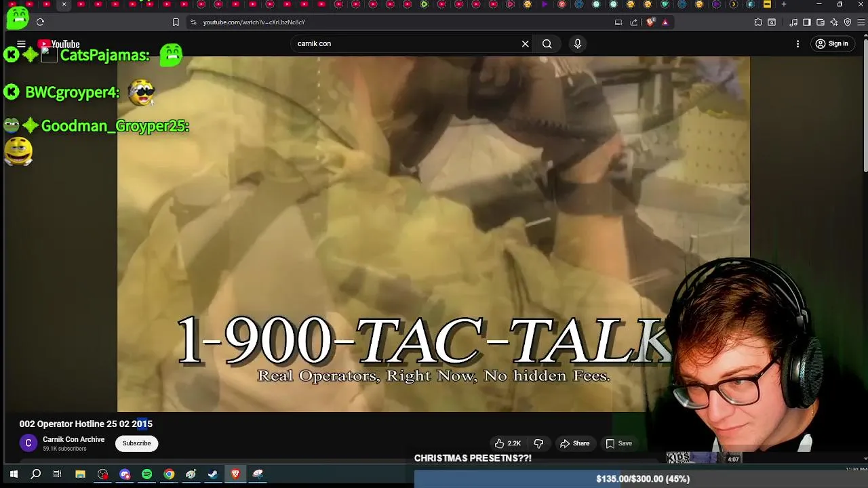
Task: Reload the page in the browser
Action: pos(40,22)
